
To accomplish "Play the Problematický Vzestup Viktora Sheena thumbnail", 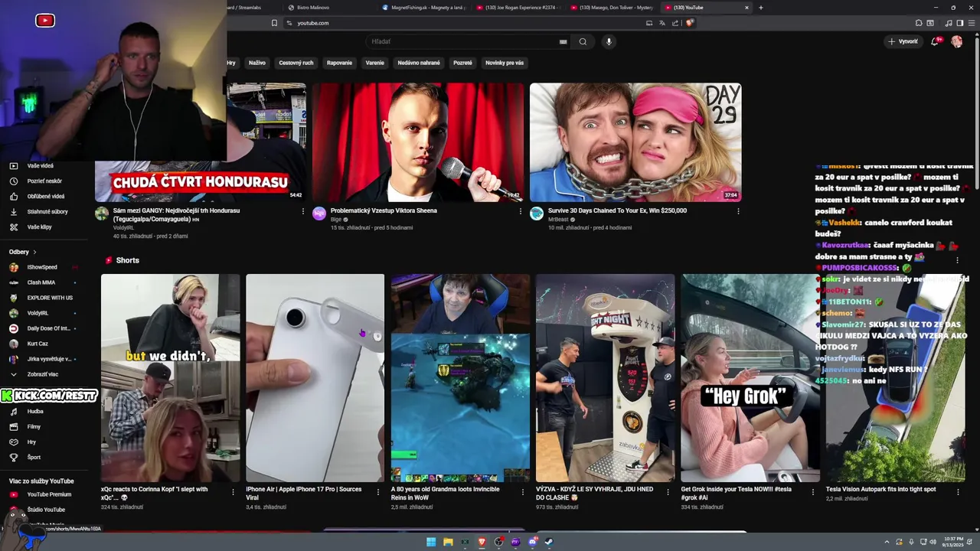I will pyautogui.click(x=418, y=142).
